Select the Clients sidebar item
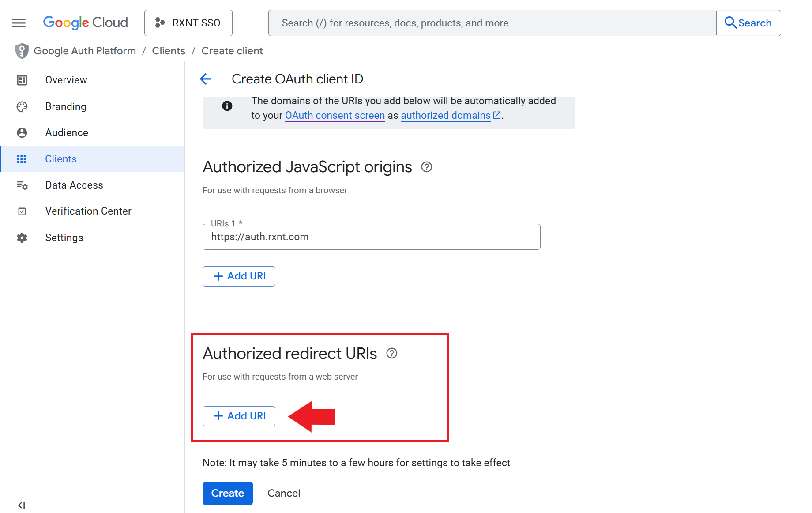This screenshot has height=513, width=812. tap(61, 159)
